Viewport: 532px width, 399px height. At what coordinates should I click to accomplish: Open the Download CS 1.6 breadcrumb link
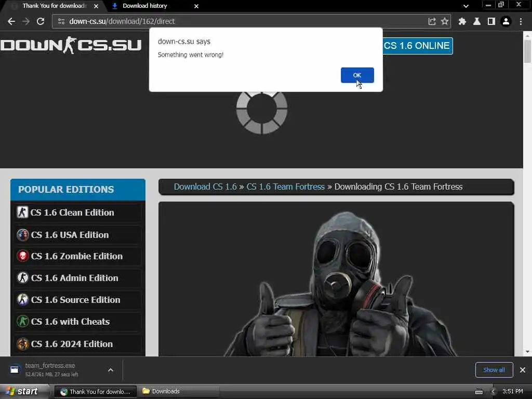click(x=205, y=187)
